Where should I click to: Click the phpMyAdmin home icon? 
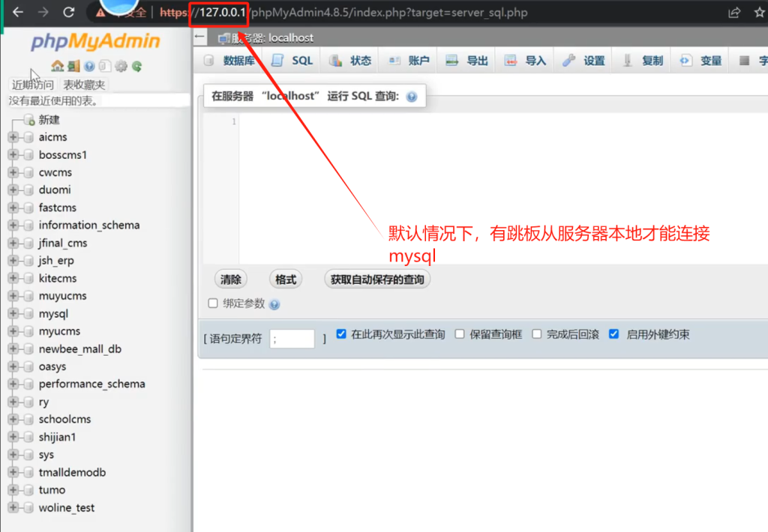coord(57,66)
